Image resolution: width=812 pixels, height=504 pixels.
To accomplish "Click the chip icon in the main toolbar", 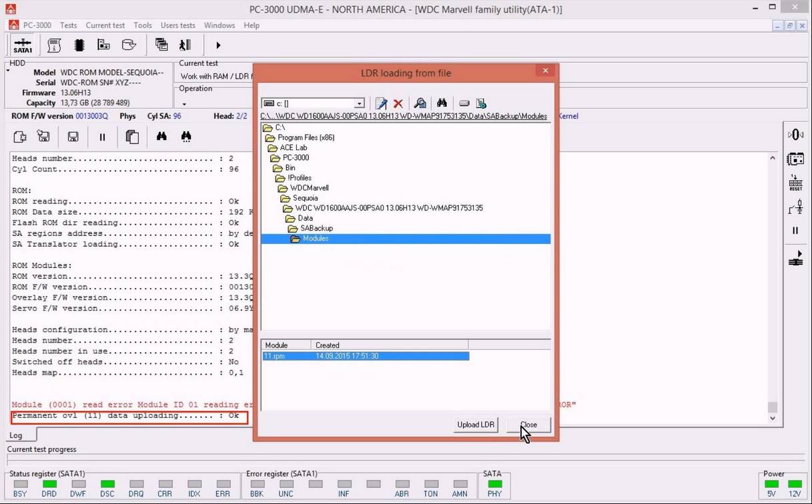I will [79, 45].
